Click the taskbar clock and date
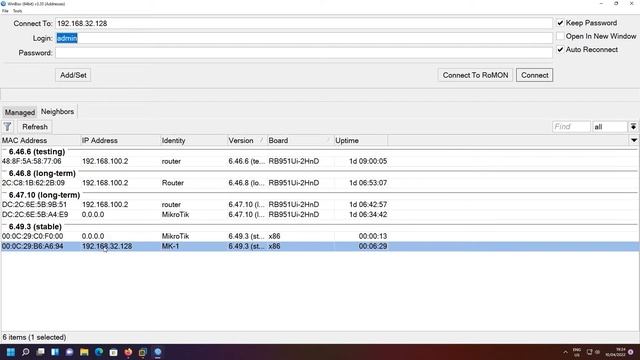Screen dimensions: 640x360 coord(616,352)
